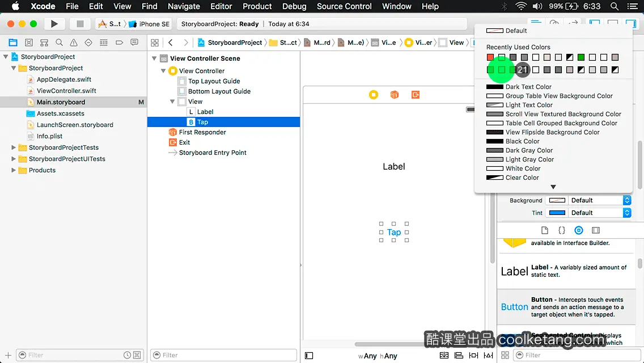Open the Test navigator diamond icon
This screenshot has width=644, height=363.
[88, 43]
